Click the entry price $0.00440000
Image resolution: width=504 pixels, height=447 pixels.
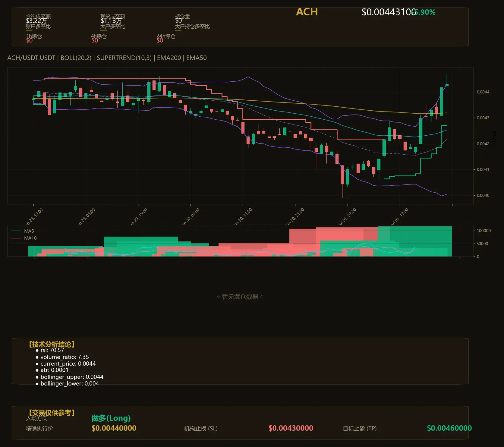pos(114,428)
